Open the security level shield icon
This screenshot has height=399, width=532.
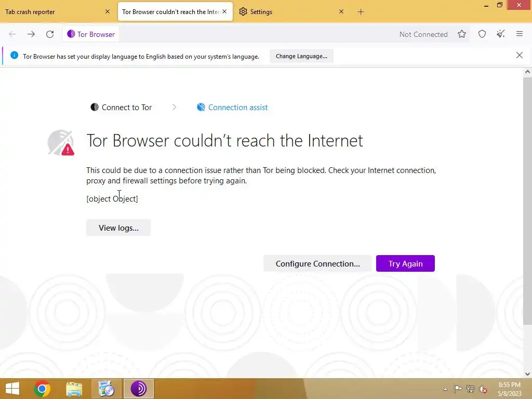point(482,34)
